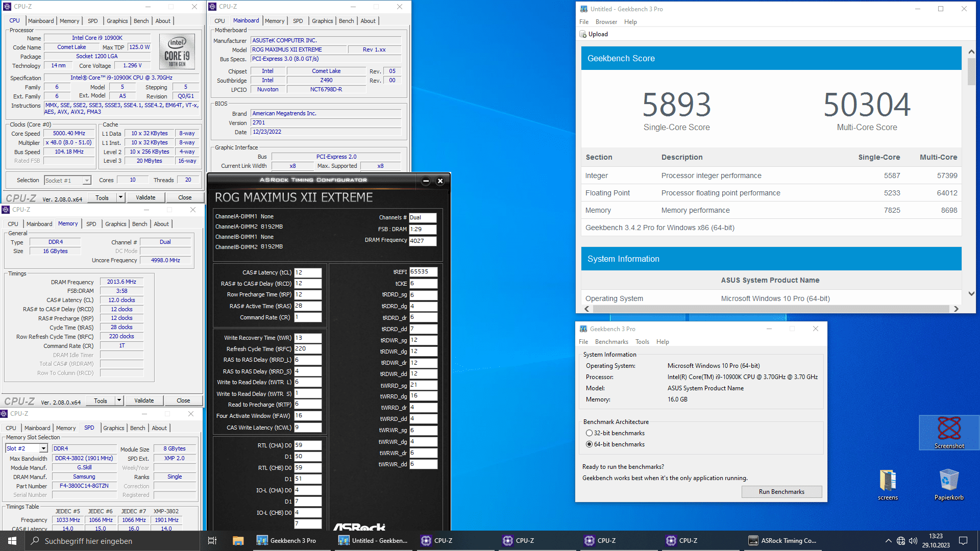Open the notification center icon
This screenshot has width=980, height=551.
963,541
